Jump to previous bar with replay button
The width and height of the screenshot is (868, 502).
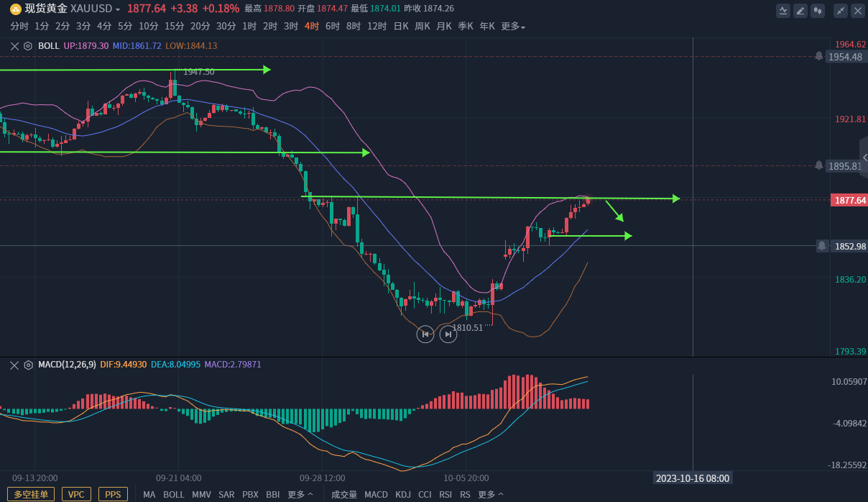[x=425, y=334]
